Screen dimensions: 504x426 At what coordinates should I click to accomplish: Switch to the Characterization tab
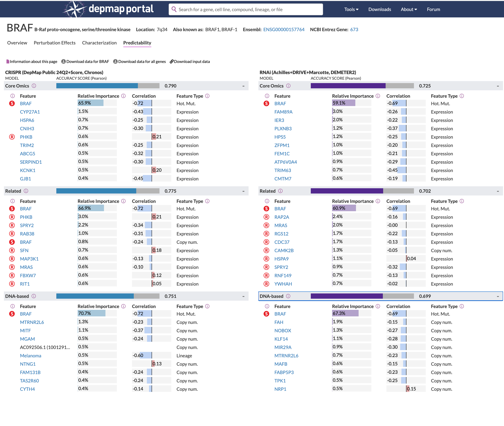[99, 43]
